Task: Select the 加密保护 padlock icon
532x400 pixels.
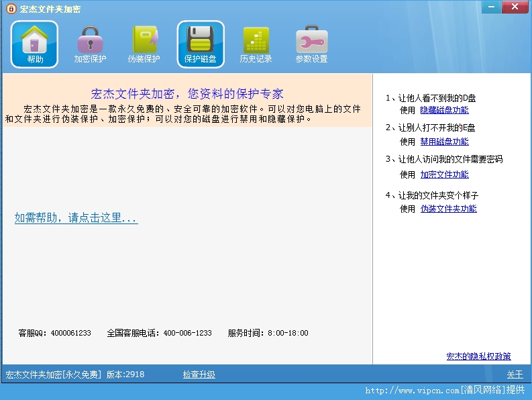Action: tap(90, 44)
